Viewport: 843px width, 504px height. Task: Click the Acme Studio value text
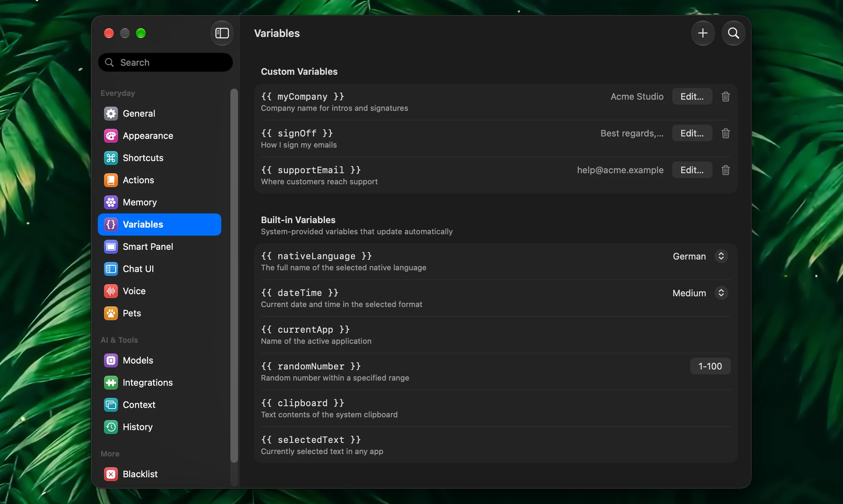pyautogui.click(x=637, y=96)
